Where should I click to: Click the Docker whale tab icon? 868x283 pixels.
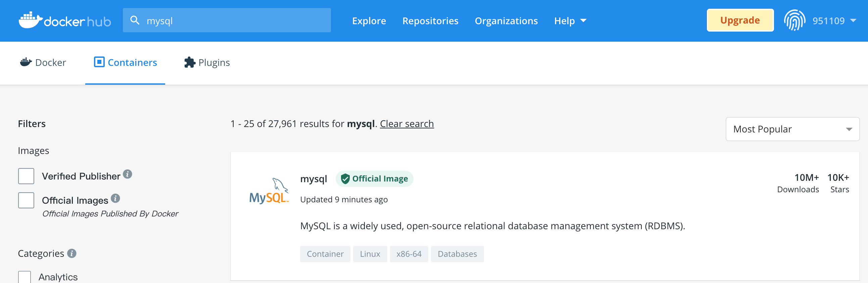[26, 62]
